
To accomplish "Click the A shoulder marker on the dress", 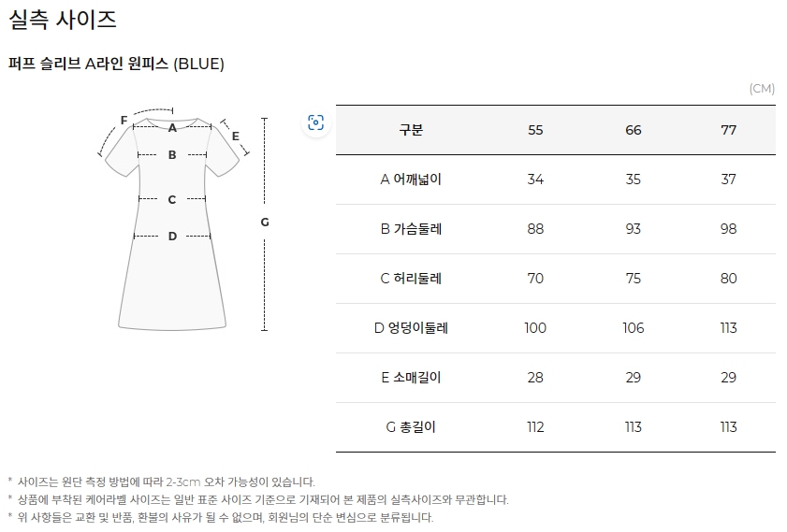I will click(172, 128).
